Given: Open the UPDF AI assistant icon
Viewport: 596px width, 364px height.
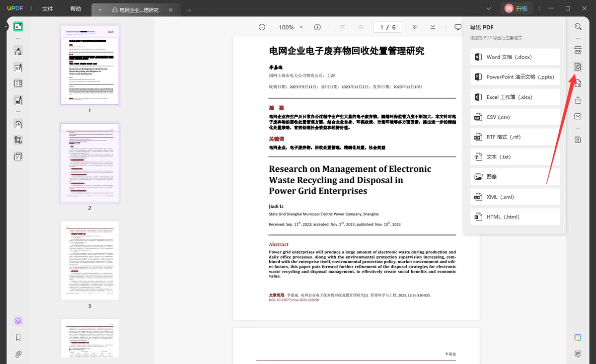Looking at the screenshot, I should coord(578,338).
